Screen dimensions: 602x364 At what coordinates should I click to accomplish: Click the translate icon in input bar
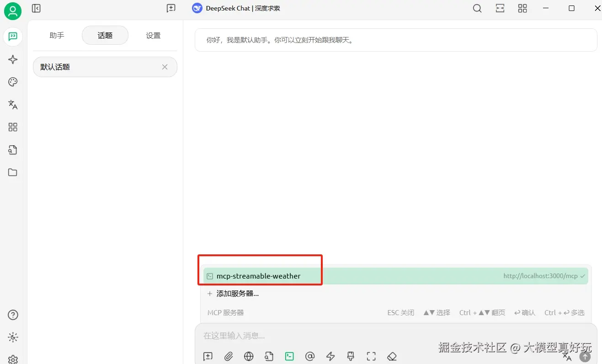567,357
